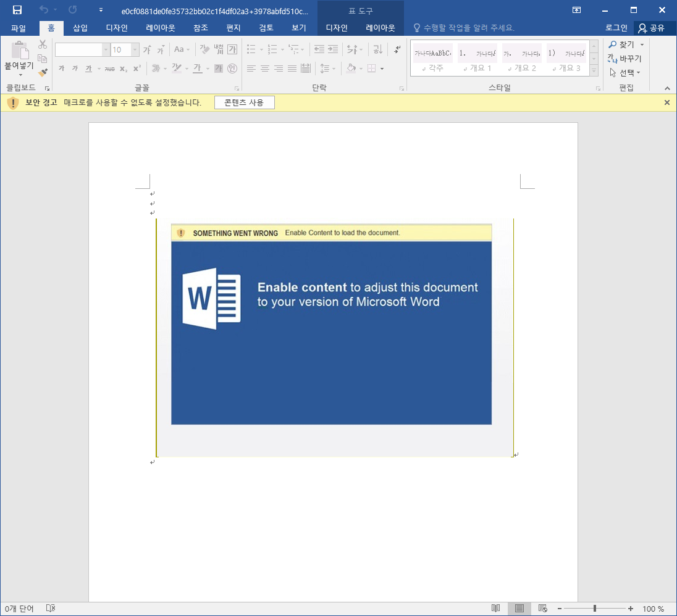Click the Cut scissors icon
Image resolution: width=677 pixels, height=616 pixels.
42,44
